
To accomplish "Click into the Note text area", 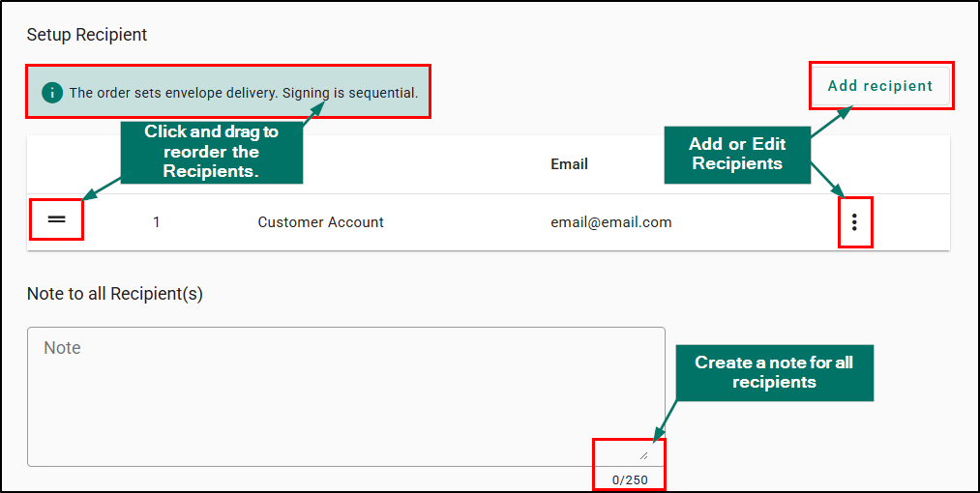I will pyautogui.click(x=345, y=396).
